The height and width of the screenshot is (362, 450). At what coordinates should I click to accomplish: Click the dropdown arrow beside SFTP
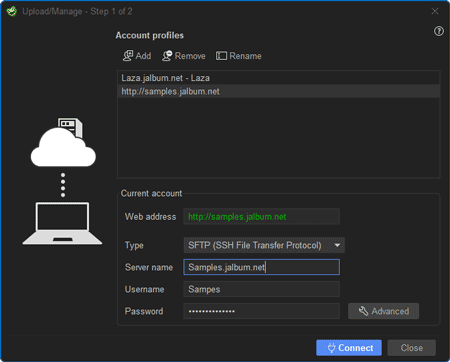click(x=337, y=245)
